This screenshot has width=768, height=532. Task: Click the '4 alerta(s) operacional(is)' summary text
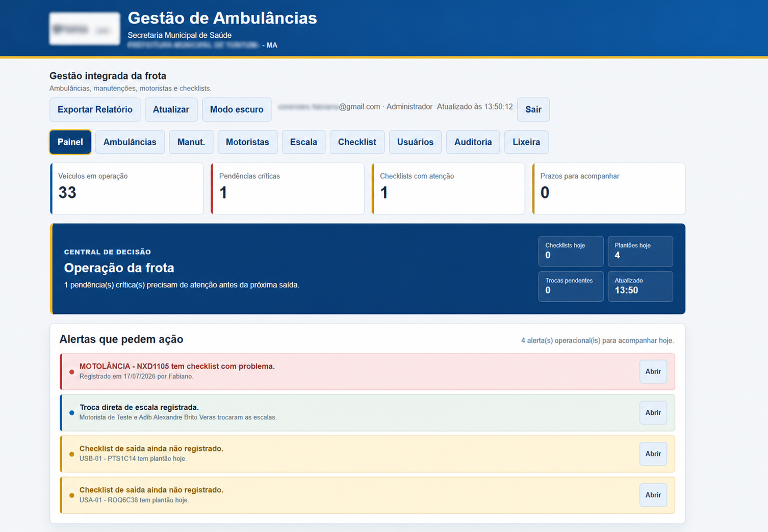[x=597, y=340]
